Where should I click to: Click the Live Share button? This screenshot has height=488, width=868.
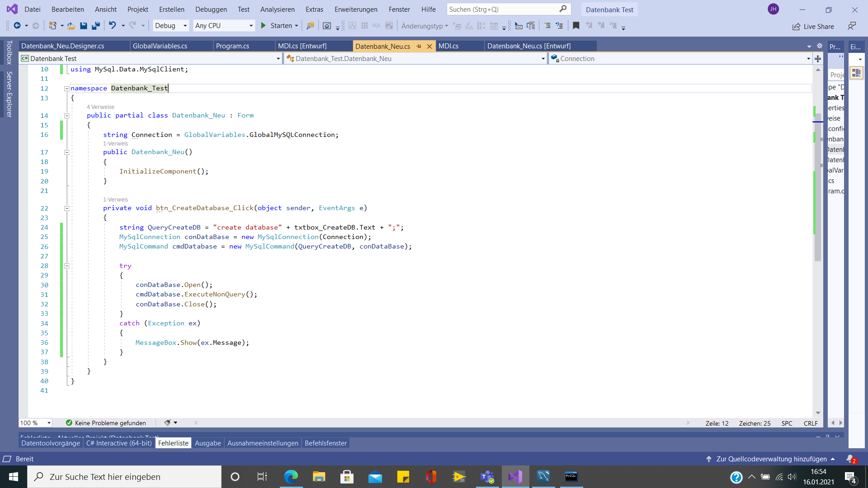[x=813, y=26]
